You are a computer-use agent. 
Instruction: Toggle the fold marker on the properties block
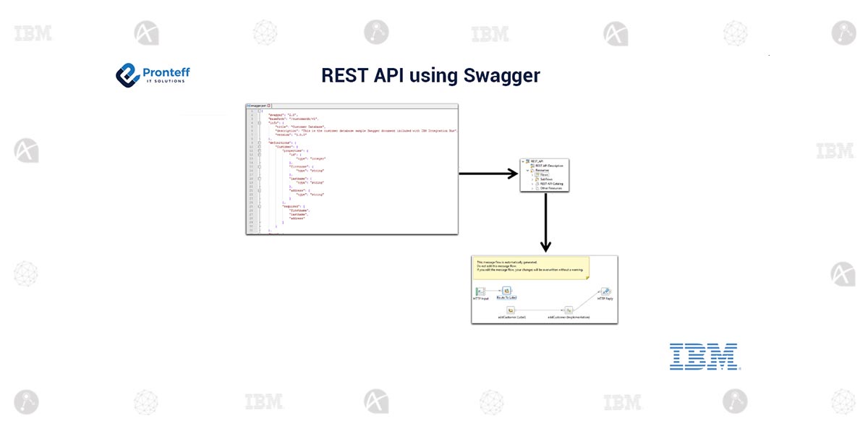pyautogui.click(x=259, y=150)
